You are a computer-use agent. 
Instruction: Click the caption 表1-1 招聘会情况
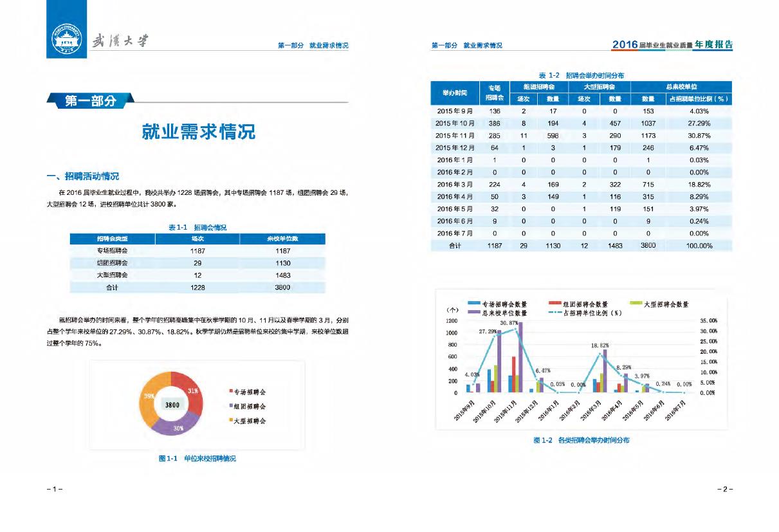point(197,227)
